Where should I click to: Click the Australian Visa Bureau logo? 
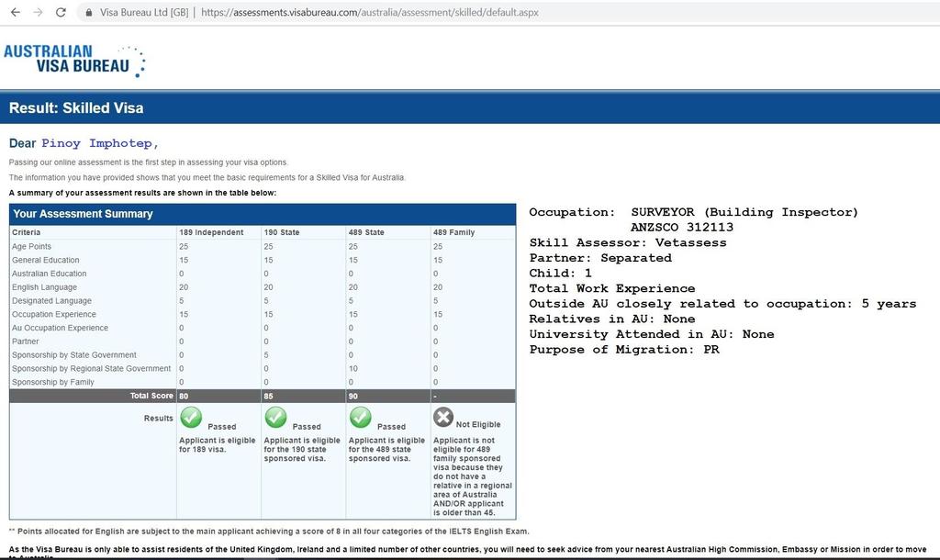tap(73, 60)
